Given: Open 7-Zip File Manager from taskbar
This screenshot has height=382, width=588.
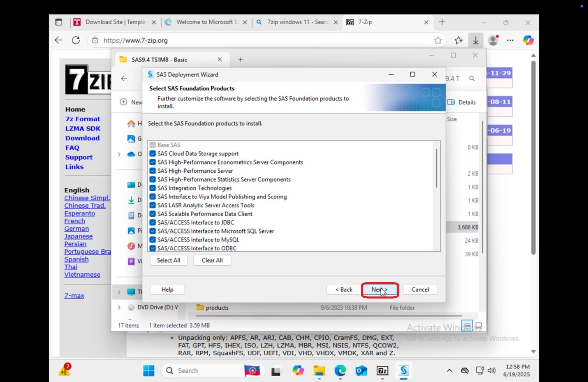Looking at the screenshot, I should point(382,370).
